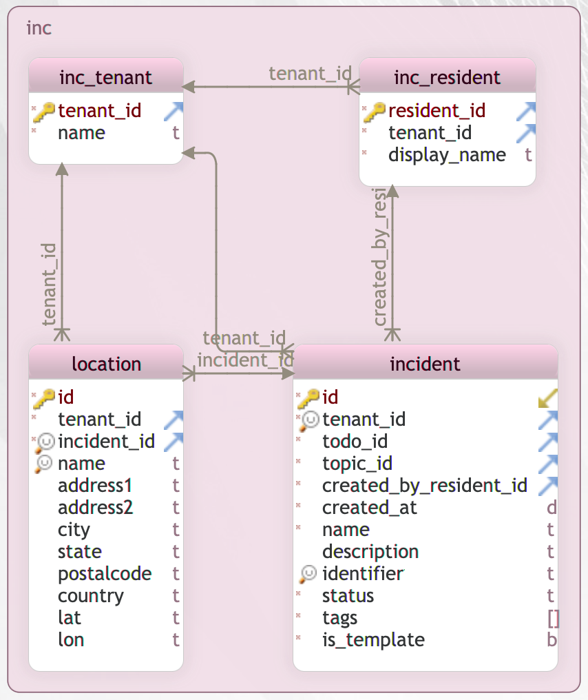The height and width of the screenshot is (700, 588).
Task: Click vertical tenant_id relation label above location
Action: [x=49, y=285]
